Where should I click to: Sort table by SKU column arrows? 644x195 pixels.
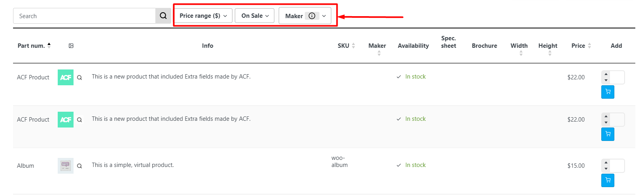pos(353,46)
